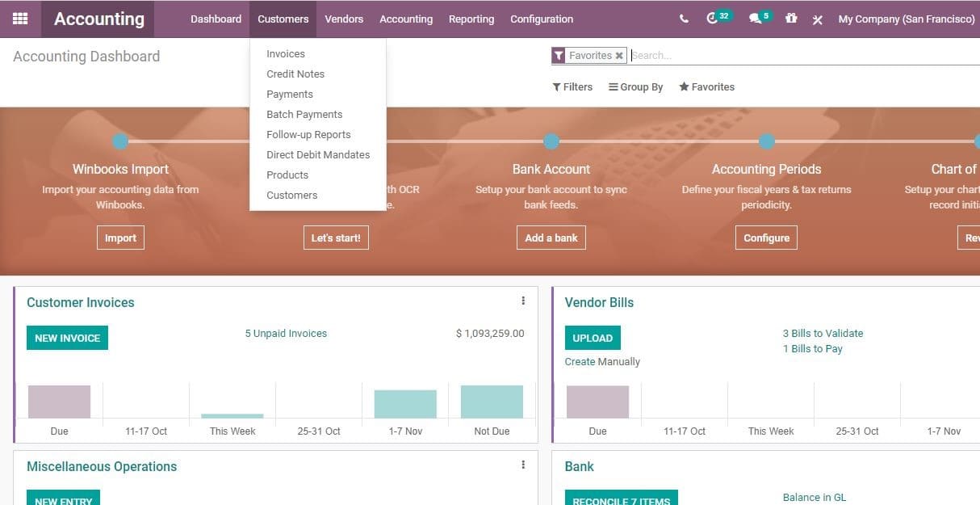This screenshot has width=980, height=505.
Task: Open the Vendor Bills card options menu
Action: tap(975, 300)
